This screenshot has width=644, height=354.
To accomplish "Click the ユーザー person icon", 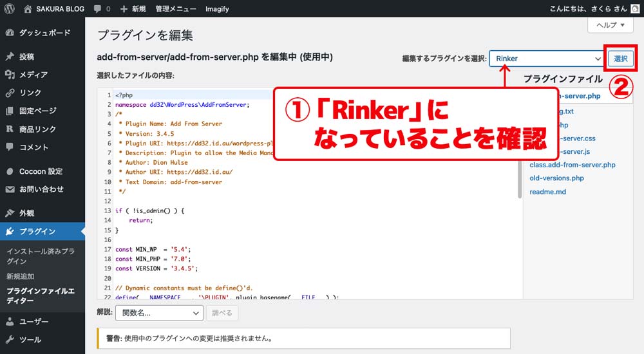I will 10,322.
